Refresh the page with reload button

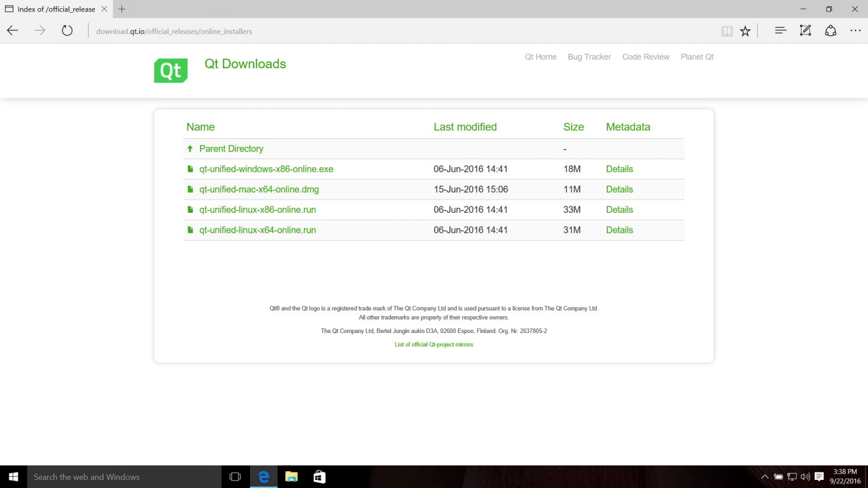pyautogui.click(x=67, y=31)
